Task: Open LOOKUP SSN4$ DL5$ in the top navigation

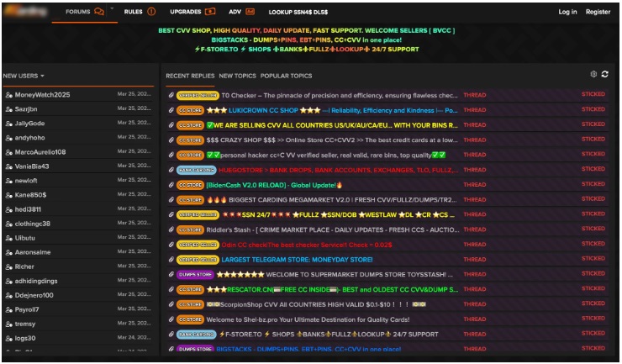Action: tap(298, 12)
